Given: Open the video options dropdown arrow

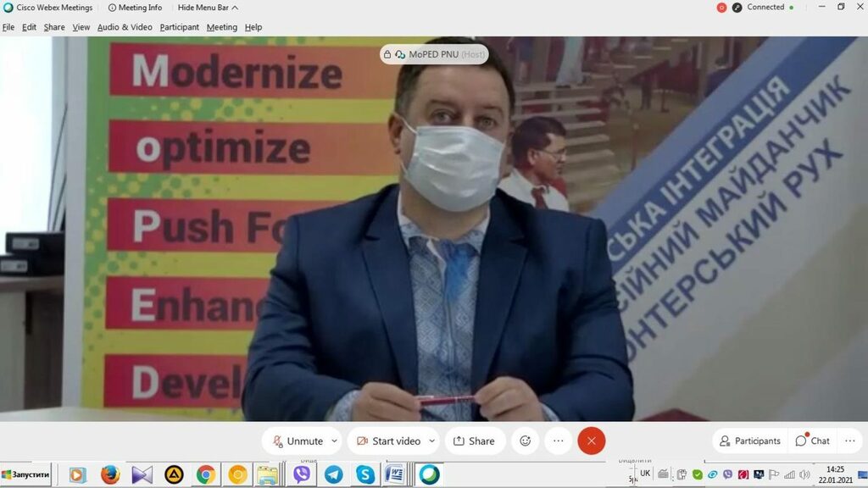Looking at the screenshot, I should click(x=432, y=441).
